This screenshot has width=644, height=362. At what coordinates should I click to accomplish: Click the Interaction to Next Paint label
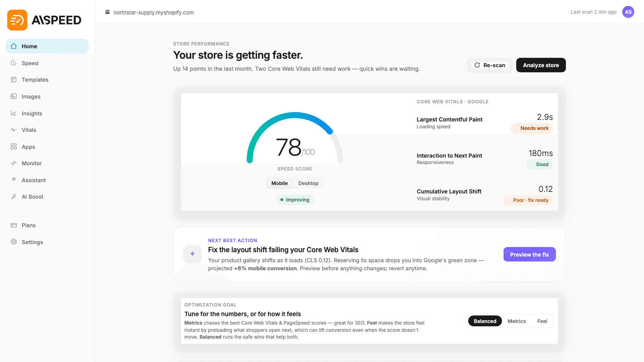point(449,156)
